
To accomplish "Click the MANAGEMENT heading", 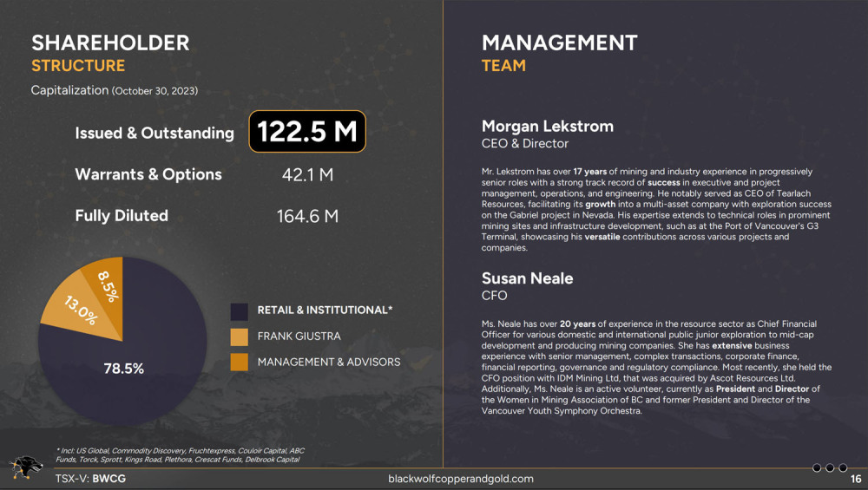I will (x=559, y=42).
